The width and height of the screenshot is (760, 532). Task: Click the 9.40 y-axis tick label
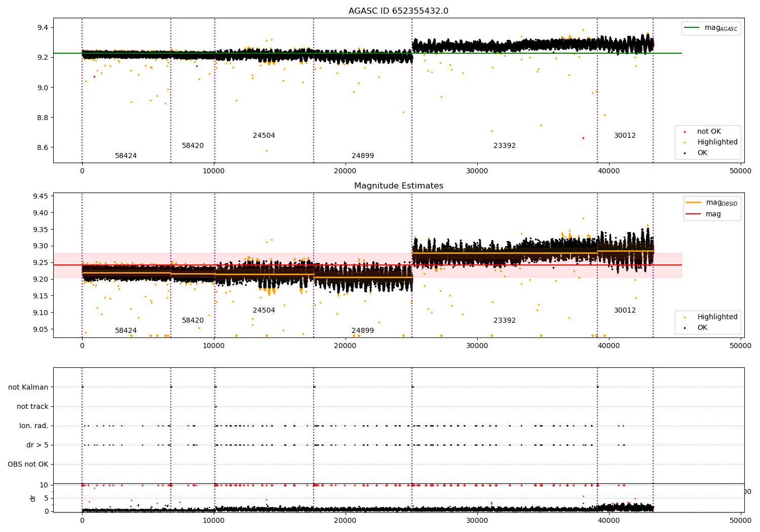(x=41, y=213)
